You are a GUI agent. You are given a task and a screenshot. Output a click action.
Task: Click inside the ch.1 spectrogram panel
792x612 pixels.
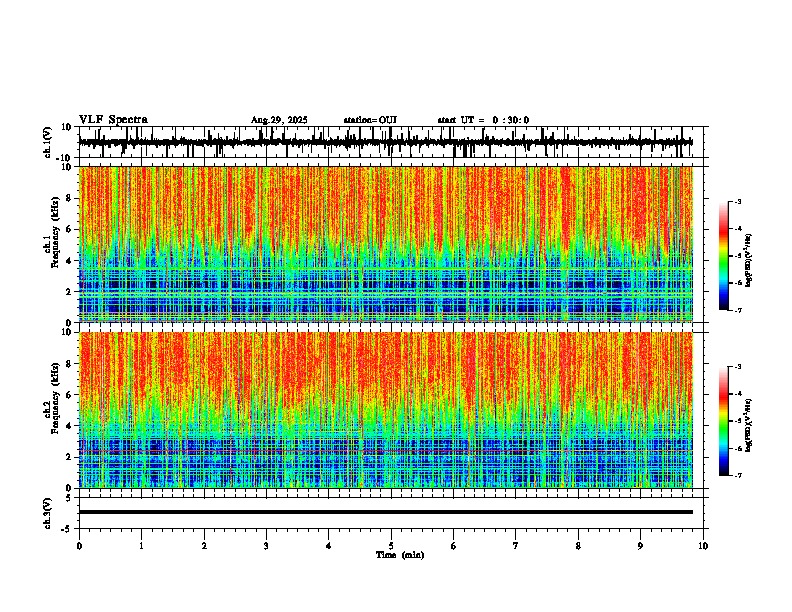pyautogui.click(x=385, y=244)
